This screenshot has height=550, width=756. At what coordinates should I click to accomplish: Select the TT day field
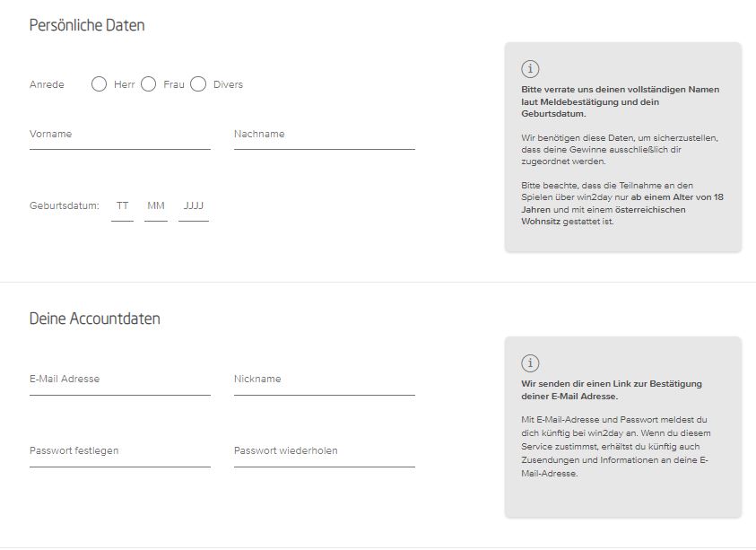coord(122,206)
